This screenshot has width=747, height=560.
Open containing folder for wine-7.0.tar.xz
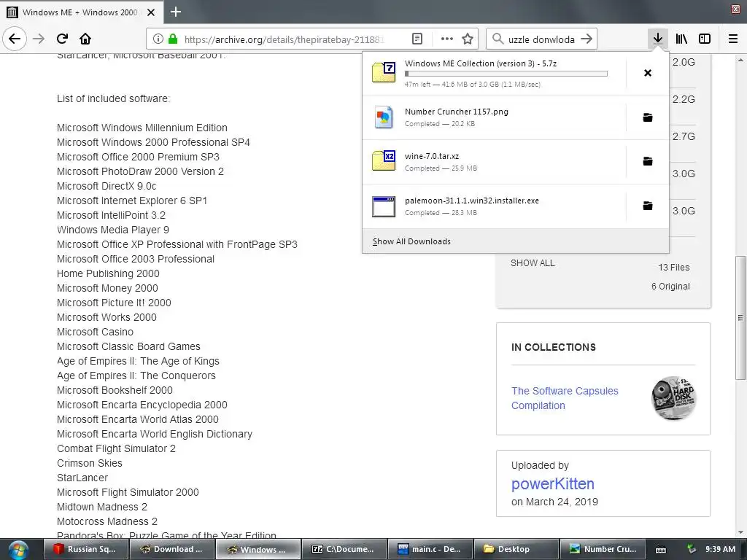click(x=648, y=161)
